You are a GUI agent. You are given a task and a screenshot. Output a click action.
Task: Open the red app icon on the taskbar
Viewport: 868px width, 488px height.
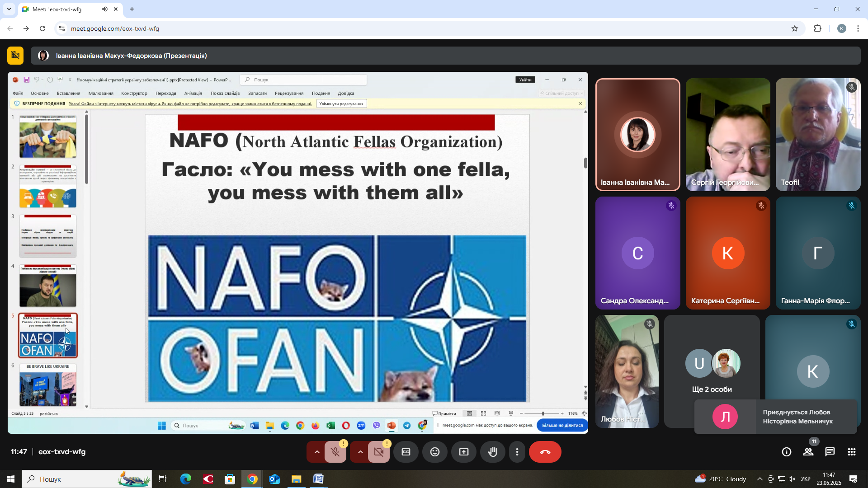(208, 479)
